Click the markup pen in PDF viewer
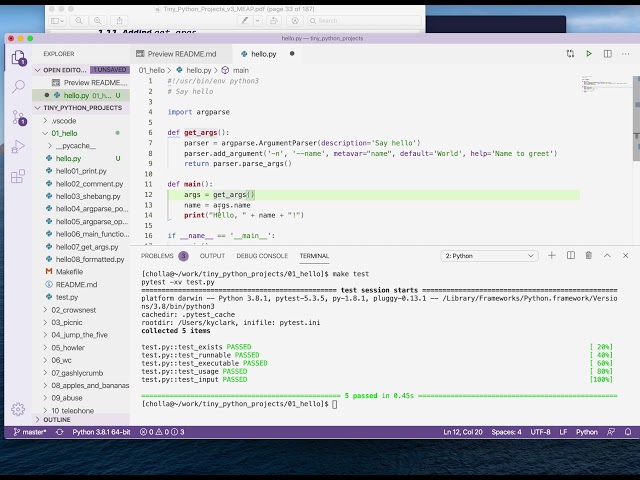640x480 pixels. (244, 20)
